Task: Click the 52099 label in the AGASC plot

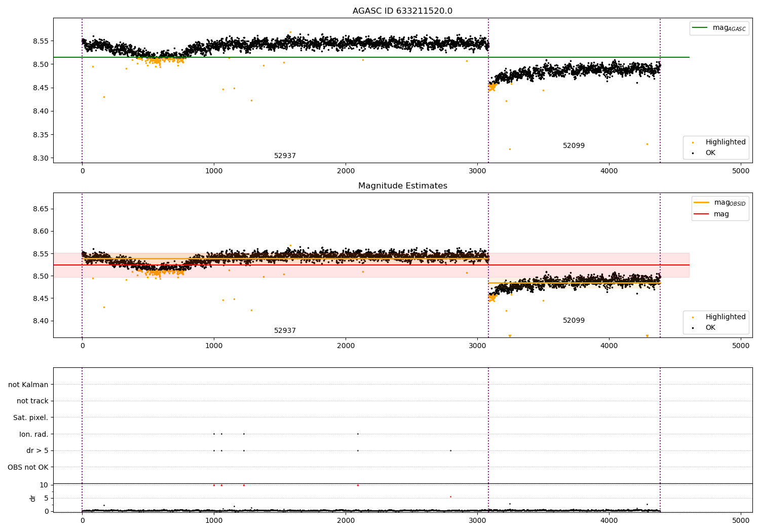Action: [574, 145]
